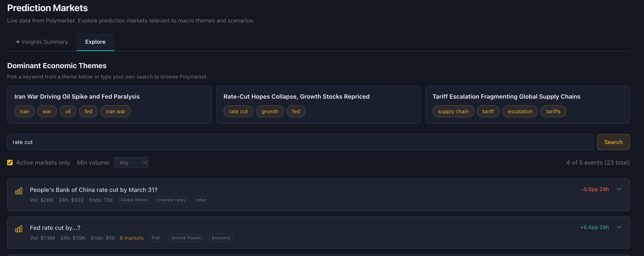Screen dimensions: 644x256
Task: Open the 8 markets link under Fed rate cut
Action: 132,238
